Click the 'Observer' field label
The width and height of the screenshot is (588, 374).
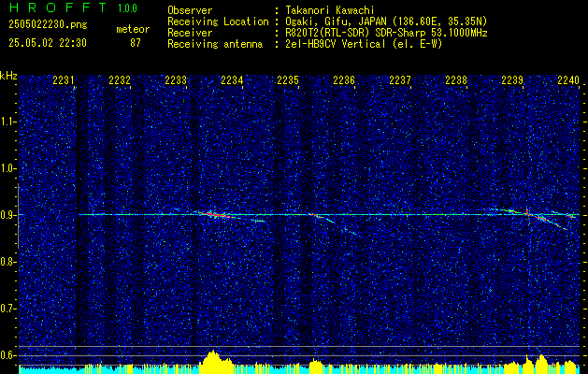coord(190,10)
